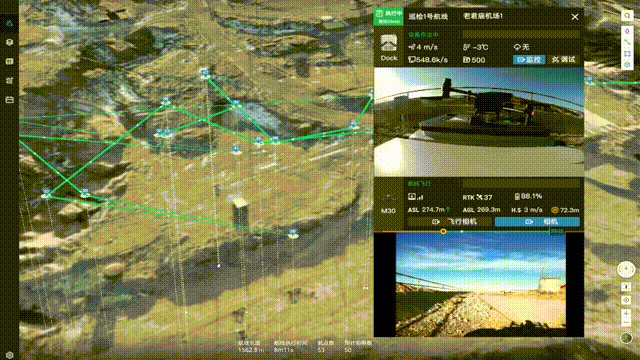This screenshot has height=360, width=640.
Task: Open the map media sidebar icon
Action: click(9, 61)
